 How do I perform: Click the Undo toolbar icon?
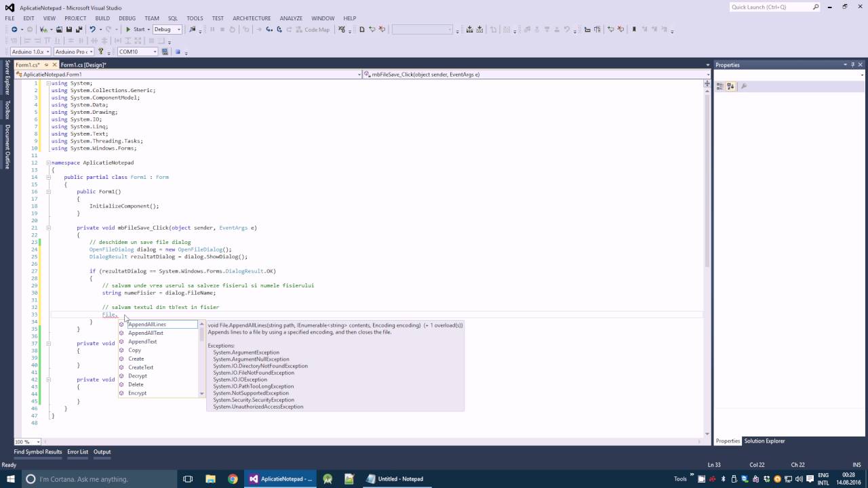point(92,29)
